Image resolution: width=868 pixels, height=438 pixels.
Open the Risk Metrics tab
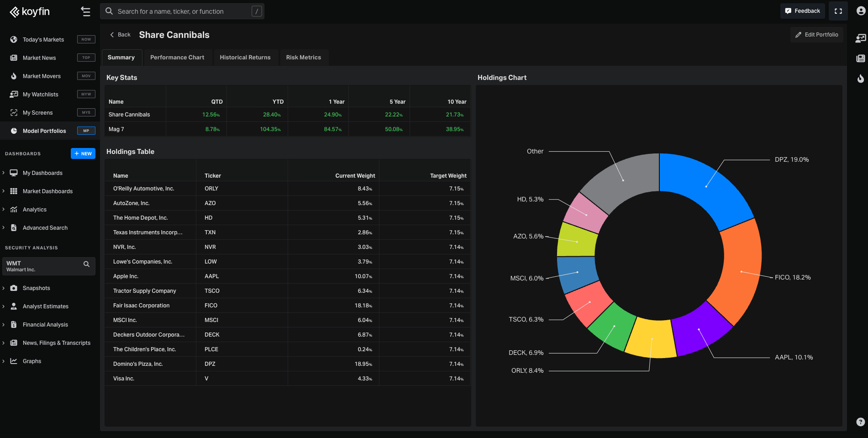pyautogui.click(x=304, y=58)
